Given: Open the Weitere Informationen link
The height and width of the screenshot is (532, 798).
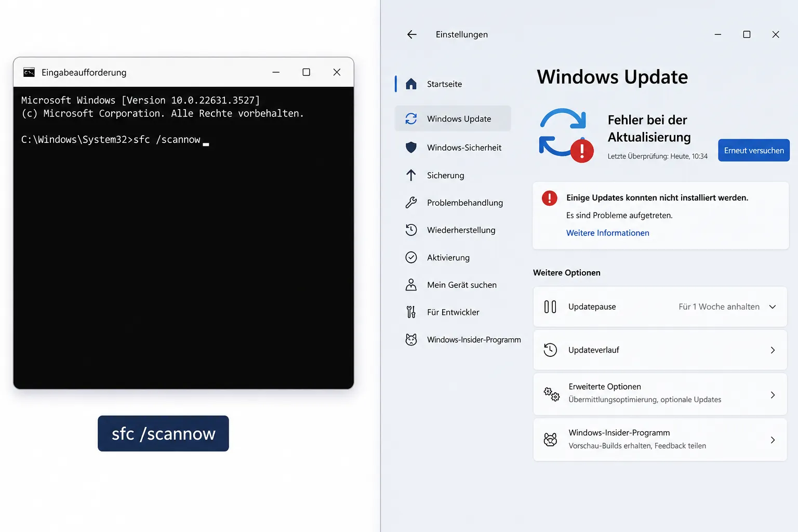Looking at the screenshot, I should [608, 233].
